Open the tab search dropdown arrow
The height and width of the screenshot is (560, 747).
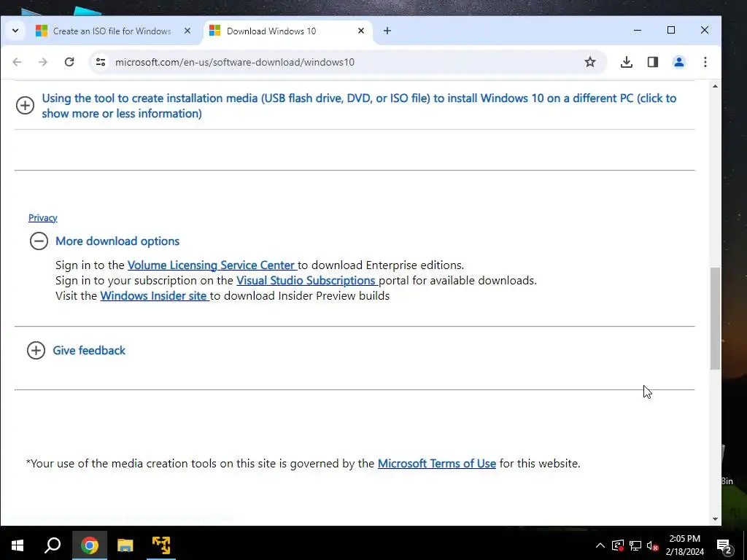[x=15, y=31]
